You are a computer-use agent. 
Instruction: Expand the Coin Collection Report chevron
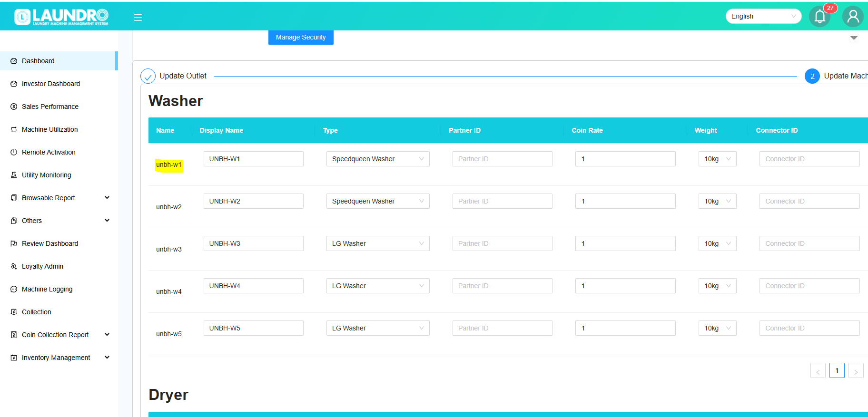click(107, 335)
